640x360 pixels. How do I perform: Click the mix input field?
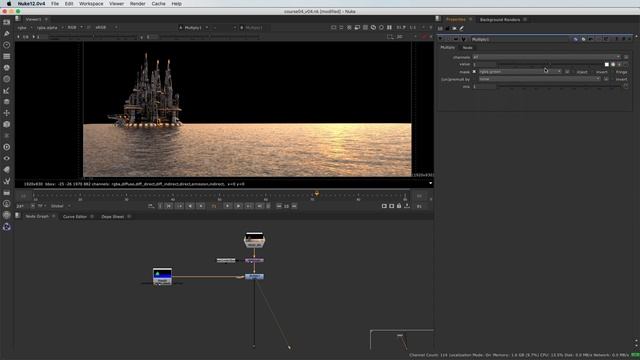[x=484, y=87]
